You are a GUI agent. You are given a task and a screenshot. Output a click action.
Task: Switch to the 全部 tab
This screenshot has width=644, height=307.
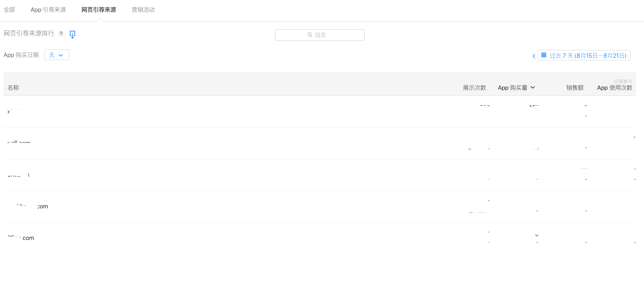(x=9, y=10)
